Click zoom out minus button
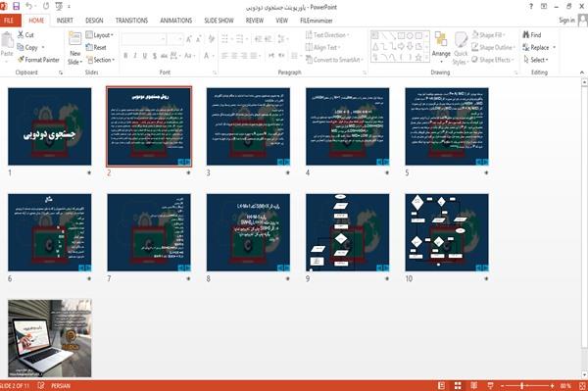Screen dimensions: 588x391 (x=503, y=386)
